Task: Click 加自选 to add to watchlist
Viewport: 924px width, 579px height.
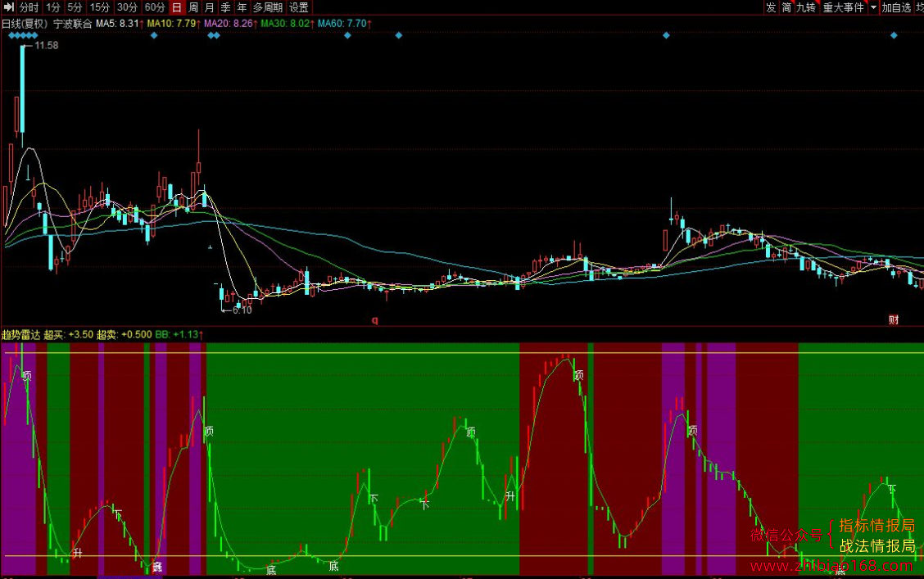Action: point(896,7)
